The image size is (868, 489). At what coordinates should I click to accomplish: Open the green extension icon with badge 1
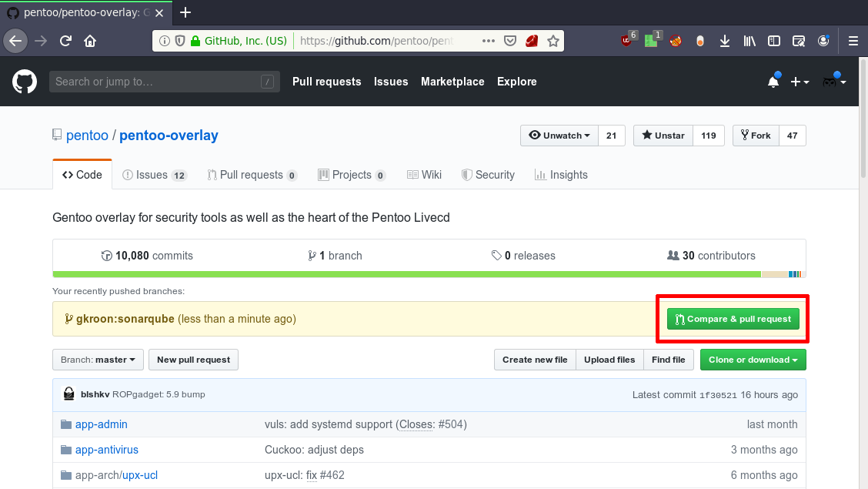(653, 39)
